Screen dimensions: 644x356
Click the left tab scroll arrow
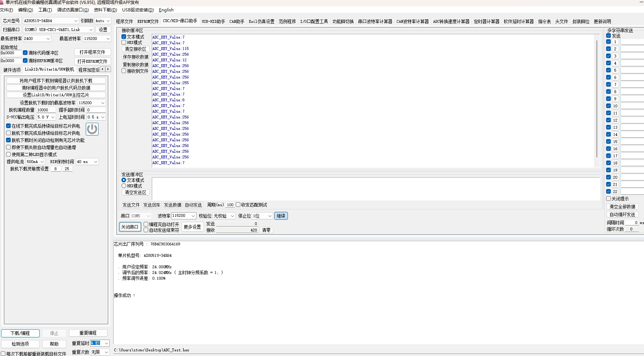pos(103,69)
